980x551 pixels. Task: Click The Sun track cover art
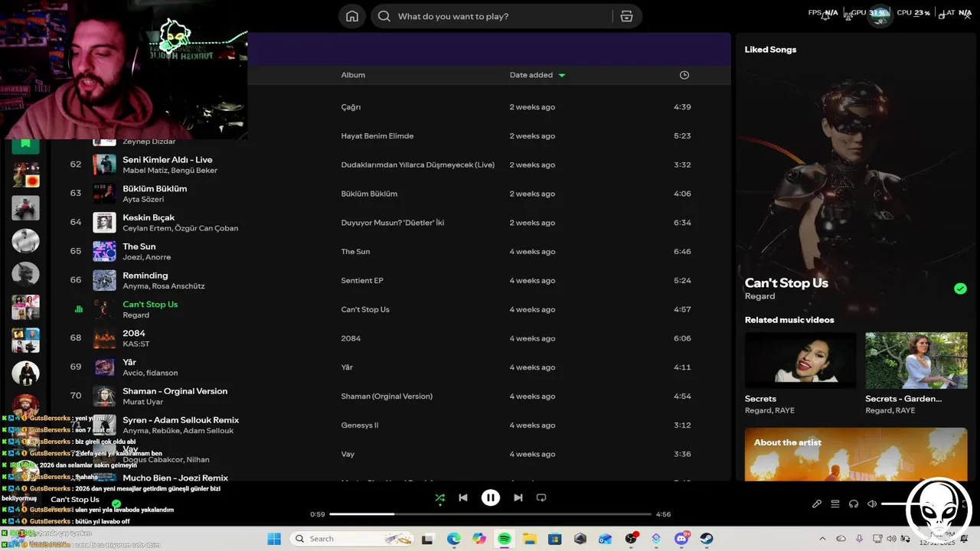(x=104, y=251)
